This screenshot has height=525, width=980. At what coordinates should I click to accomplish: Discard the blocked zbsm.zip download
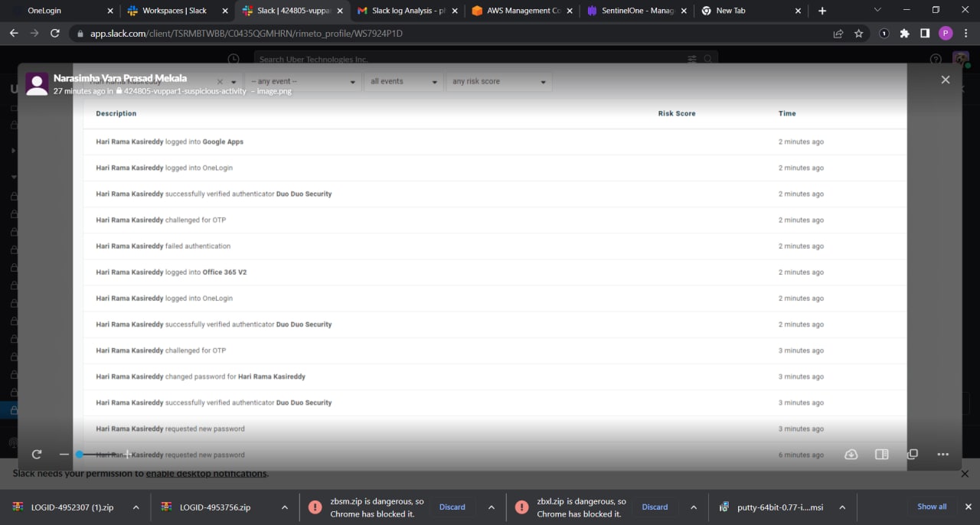(x=452, y=507)
